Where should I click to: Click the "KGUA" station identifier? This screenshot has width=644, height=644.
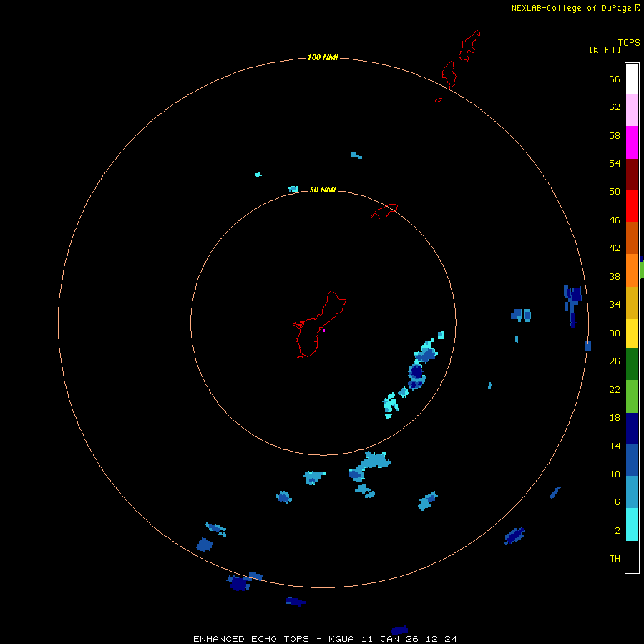[x=342, y=639]
